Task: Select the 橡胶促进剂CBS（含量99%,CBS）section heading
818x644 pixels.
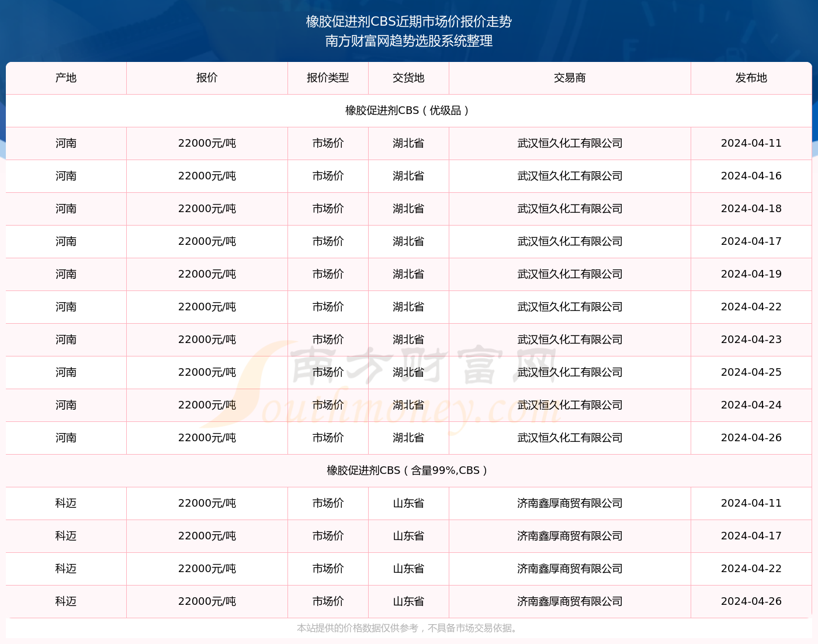Action: pyautogui.click(x=408, y=470)
